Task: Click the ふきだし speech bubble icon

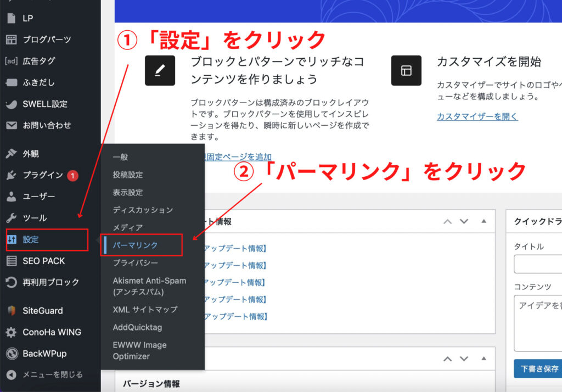Action: 12,82
